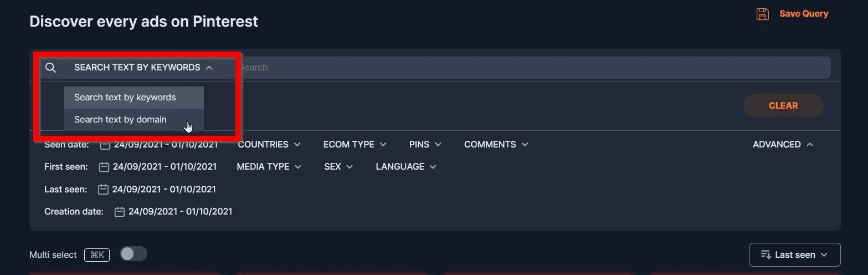Viewport: 868px width, 275px height.
Task: Expand the ECOM TYPE filter dropdown
Action: coord(355,144)
